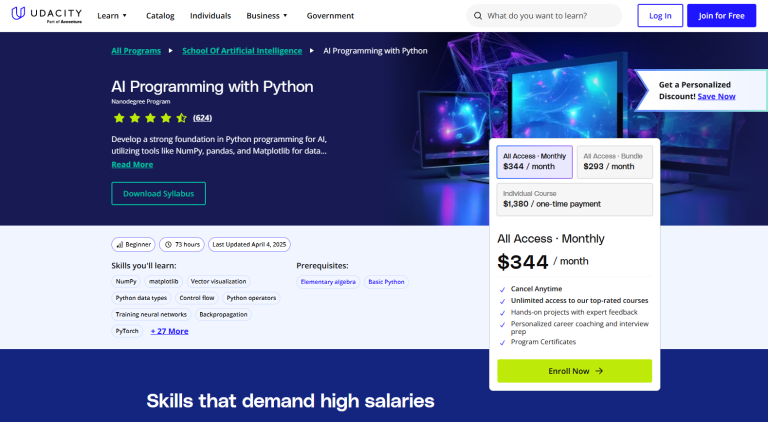This screenshot has height=422, width=768.
Task: Click the Last Updated April 4, 2025 badge
Action: [x=249, y=244]
